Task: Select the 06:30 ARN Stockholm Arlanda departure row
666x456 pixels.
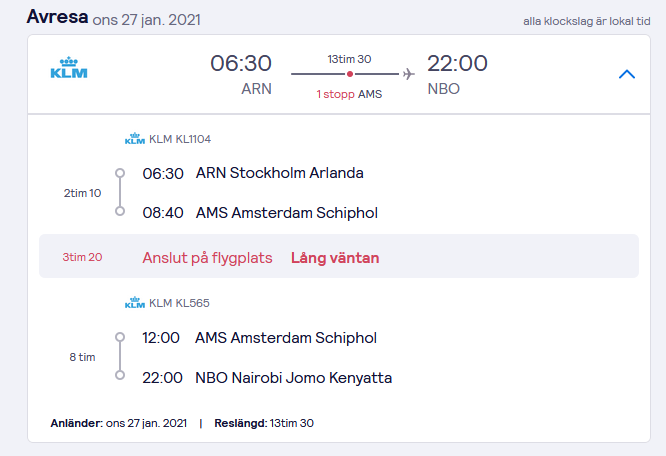Action: click(x=253, y=173)
